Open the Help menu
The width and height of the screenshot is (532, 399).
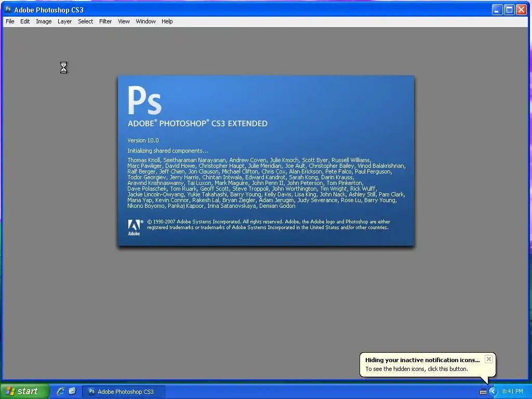pyautogui.click(x=167, y=21)
